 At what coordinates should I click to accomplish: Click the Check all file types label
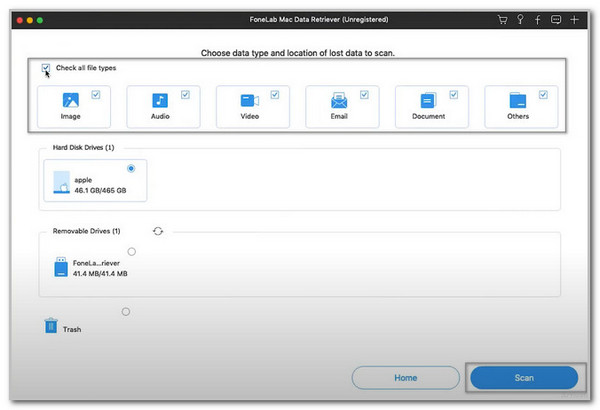click(86, 68)
